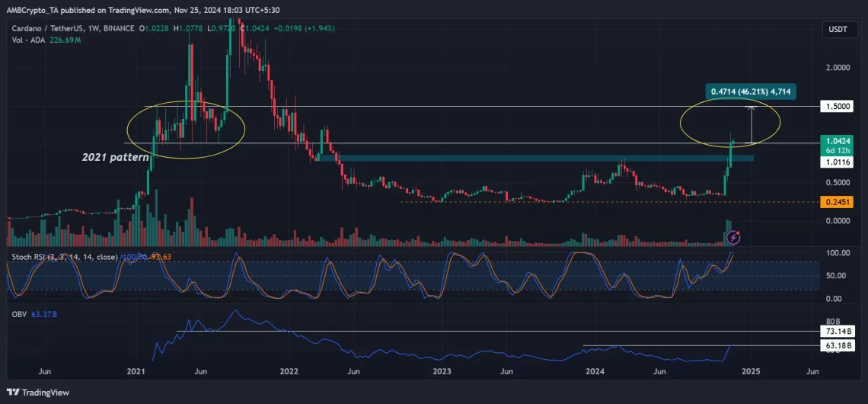Select the 63.18B OBV level label
Image resolution: width=868 pixels, height=404 pixels.
[x=840, y=346]
